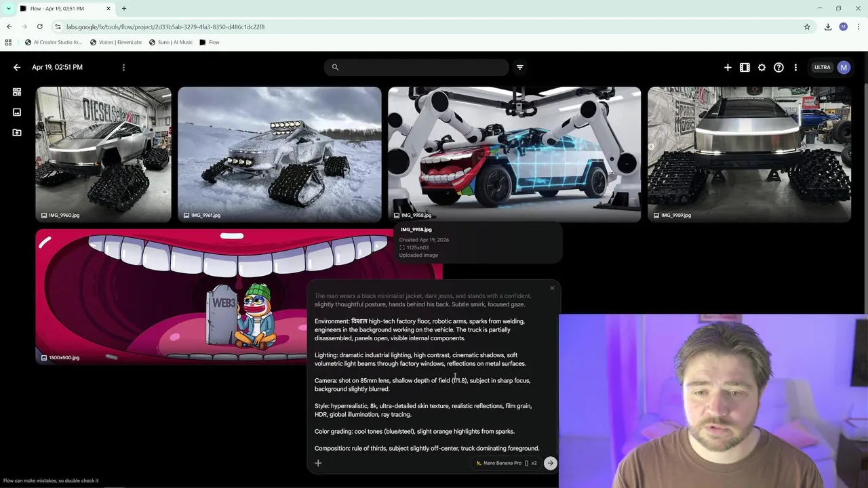Open IMG_9961.jpg snow truck thumbnail
Viewport: 868px width, 488px height.
click(279, 154)
